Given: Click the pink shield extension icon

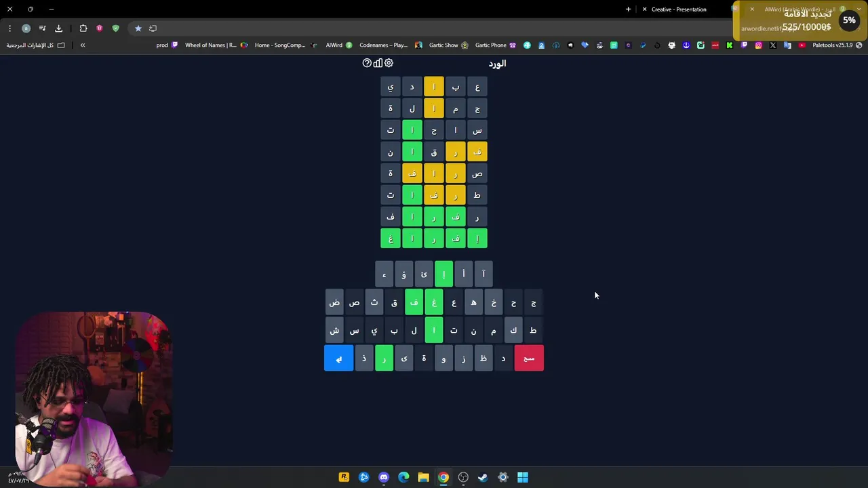Looking at the screenshot, I should click(x=100, y=28).
